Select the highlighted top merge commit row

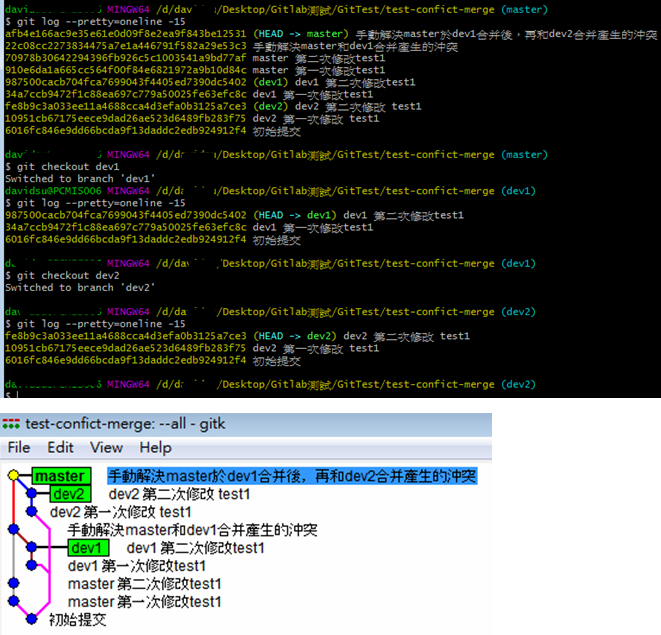click(x=292, y=477)
